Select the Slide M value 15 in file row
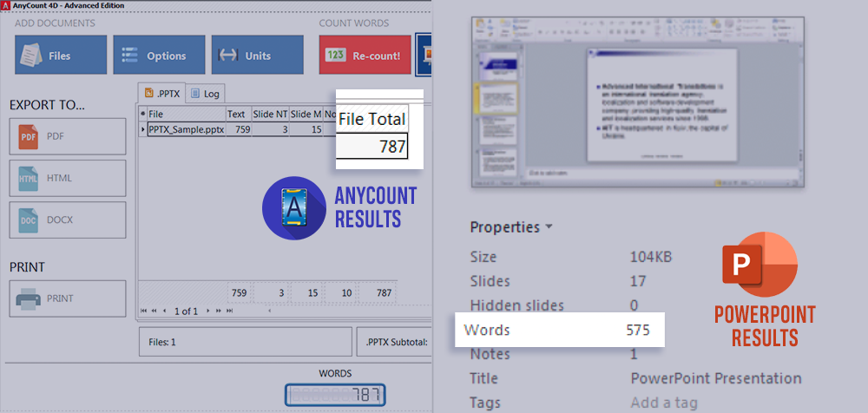Image resolution: width=868 pixels, height=413 pixels. coord(306,129)
